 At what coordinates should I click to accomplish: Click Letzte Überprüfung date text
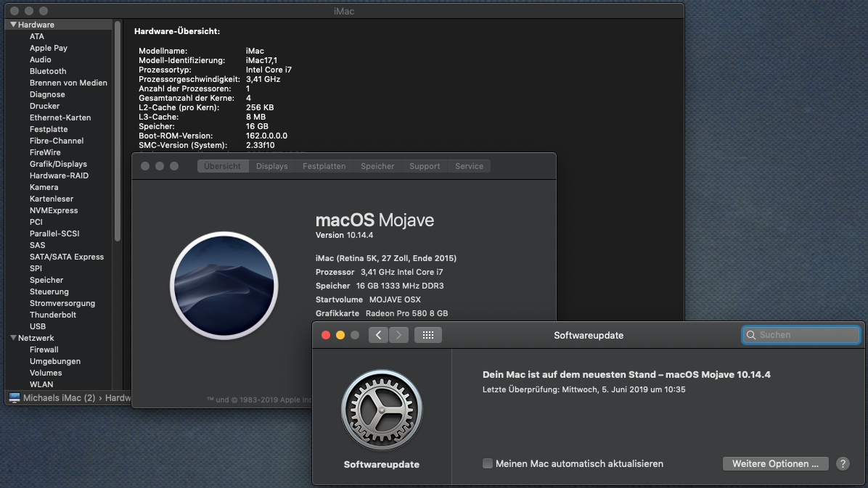click(x=584, y=389)
